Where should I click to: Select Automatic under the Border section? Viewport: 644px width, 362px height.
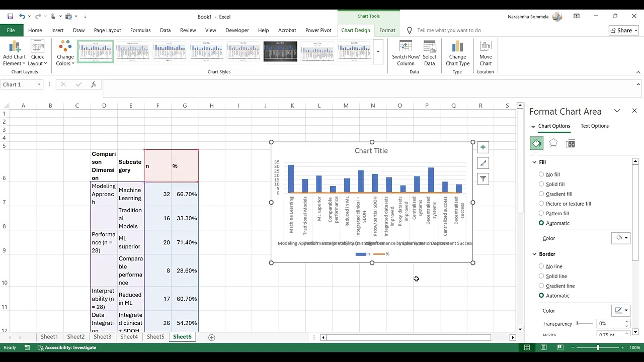[x=541, y=296]
